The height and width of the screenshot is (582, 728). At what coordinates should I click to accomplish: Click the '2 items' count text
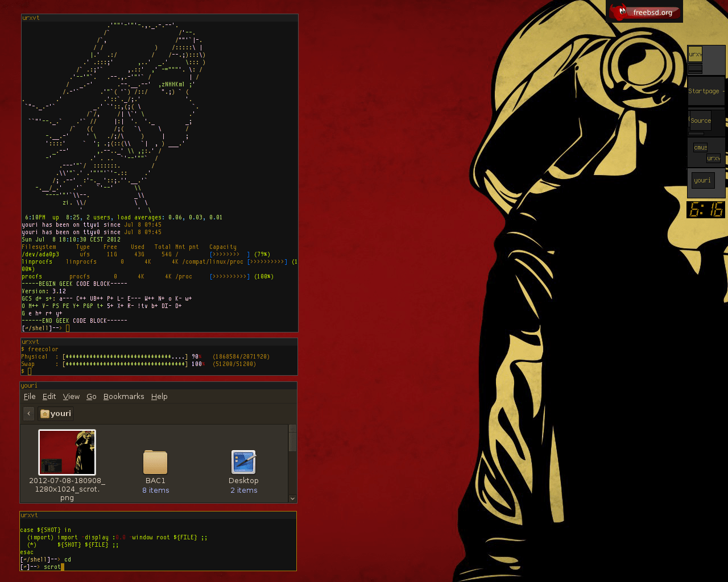click(x=244, y=490)
